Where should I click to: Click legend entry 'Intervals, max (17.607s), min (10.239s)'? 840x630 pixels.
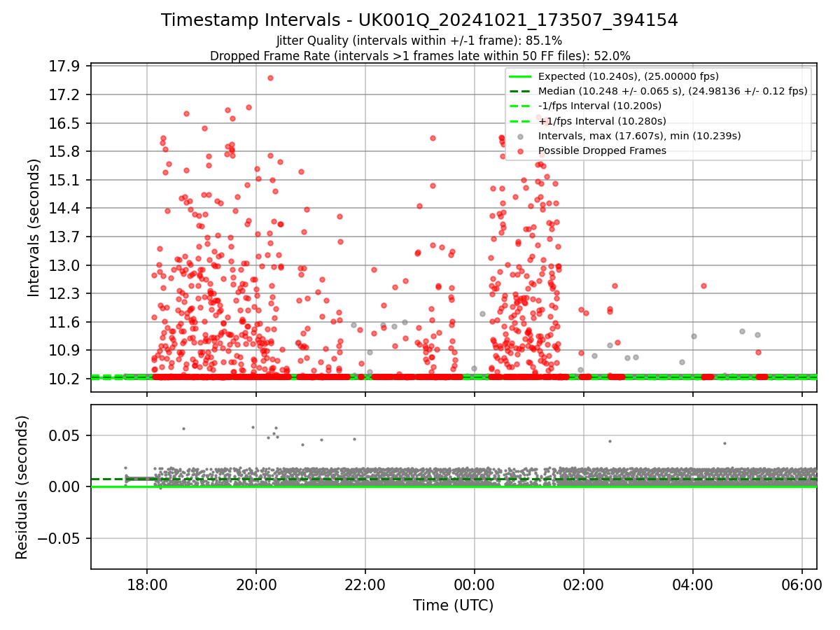pos(639,136)
